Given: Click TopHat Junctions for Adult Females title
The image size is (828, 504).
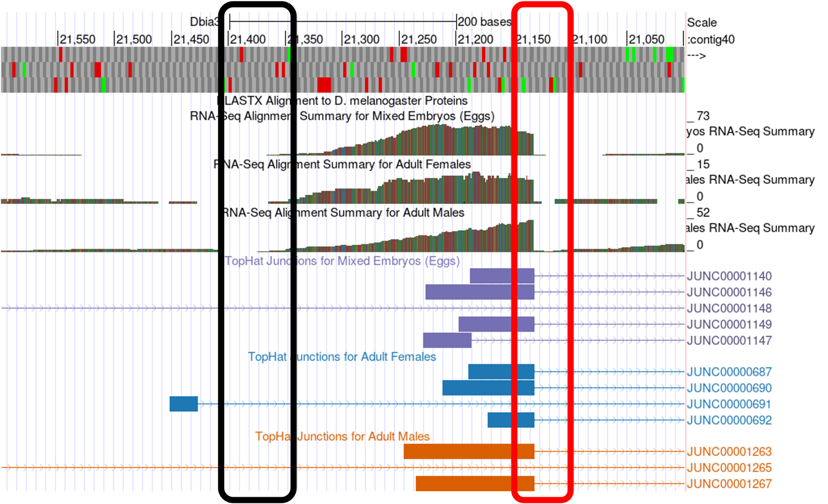Looking at the screenshot, I should tap(342, 357).
